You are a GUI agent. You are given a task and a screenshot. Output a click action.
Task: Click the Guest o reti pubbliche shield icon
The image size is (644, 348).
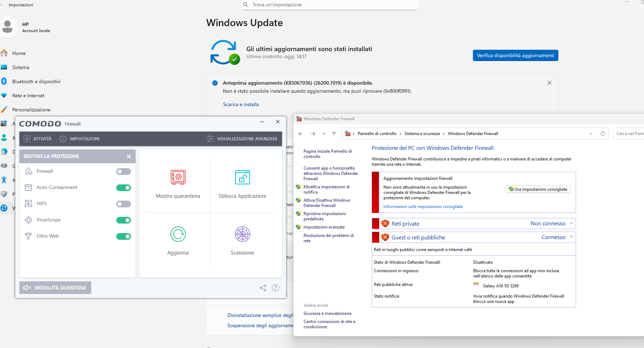(x=385, y=237)
